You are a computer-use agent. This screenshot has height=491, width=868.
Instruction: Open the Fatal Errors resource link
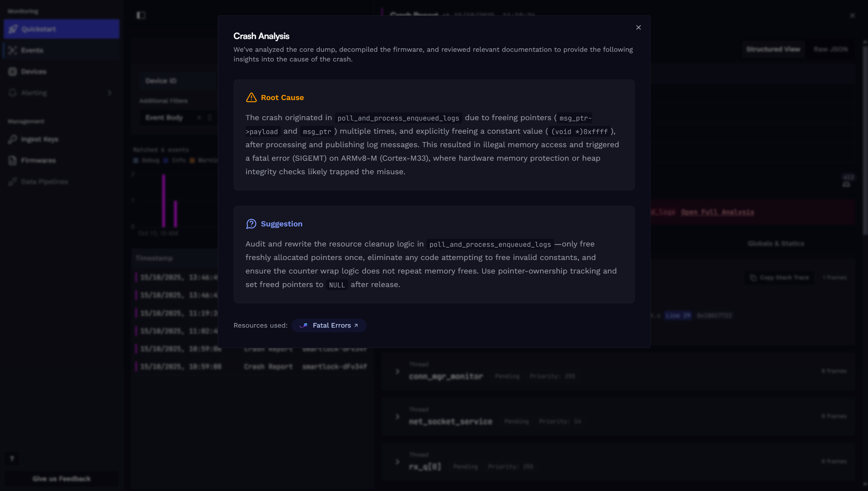pyautogui.click(x=329, y=325)
